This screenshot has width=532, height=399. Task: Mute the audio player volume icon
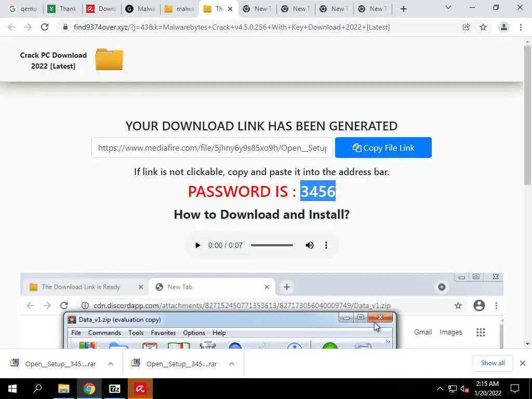(310, 245)
